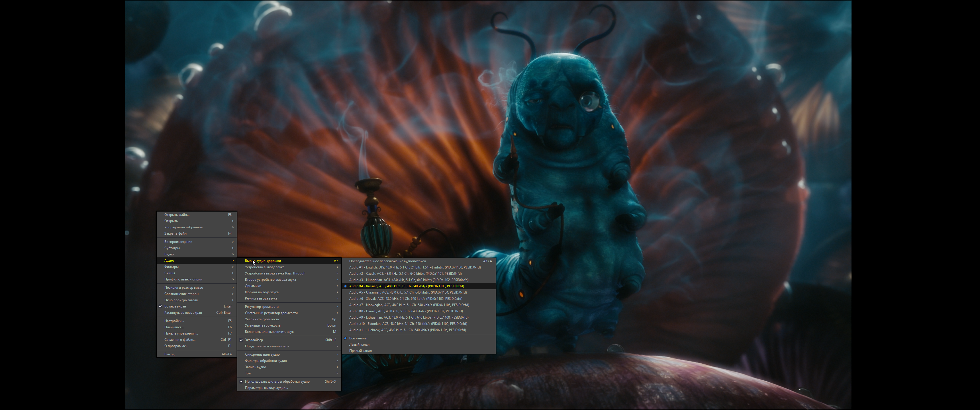Open 'О программе...' menu entry
The width and height of the screenshot is (980, 410).
[x=197, y=346]
